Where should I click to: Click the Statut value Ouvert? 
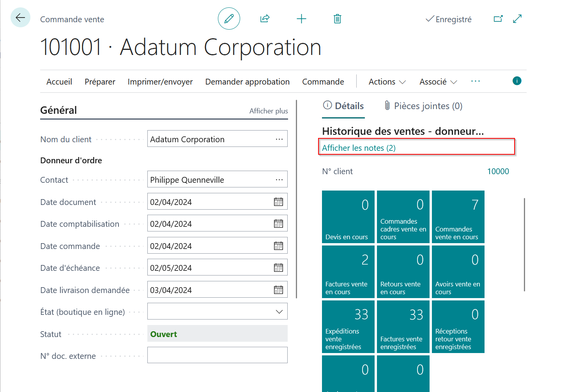tap(163, 334)
